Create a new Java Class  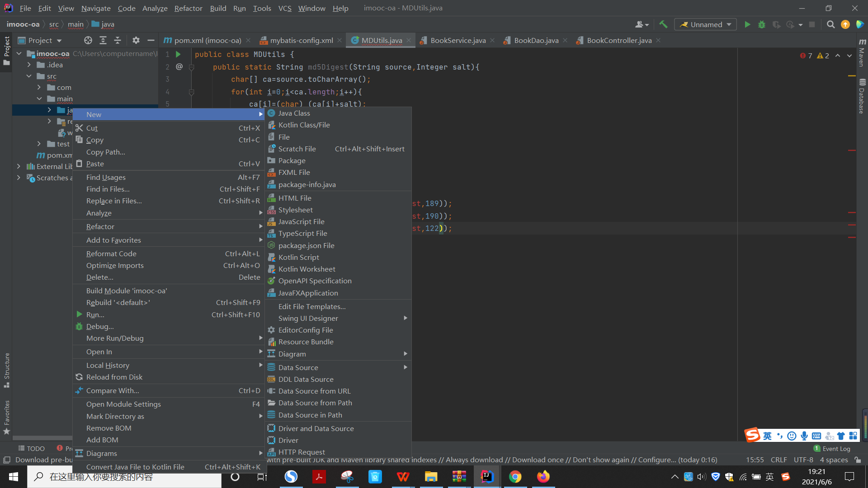click(338, 113)
